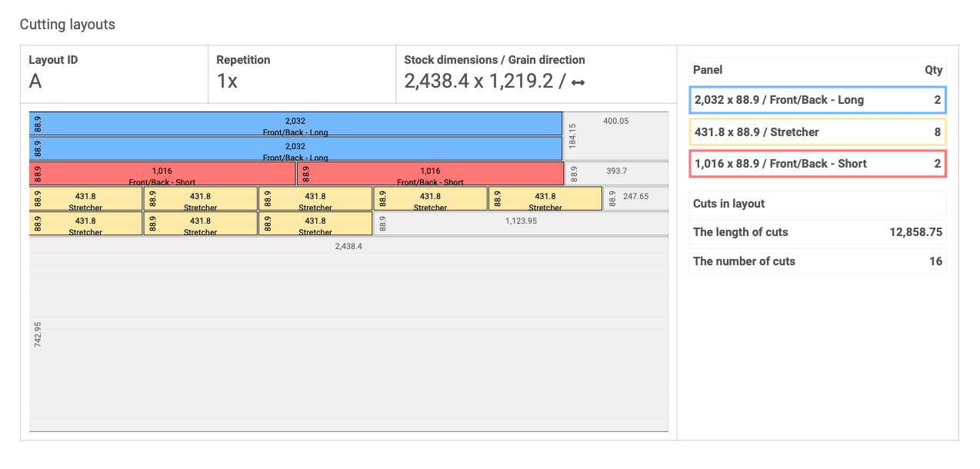This screenshot has height=469, width=980.
Task: Click the length of cuts row
Action: tap(817, 232)
